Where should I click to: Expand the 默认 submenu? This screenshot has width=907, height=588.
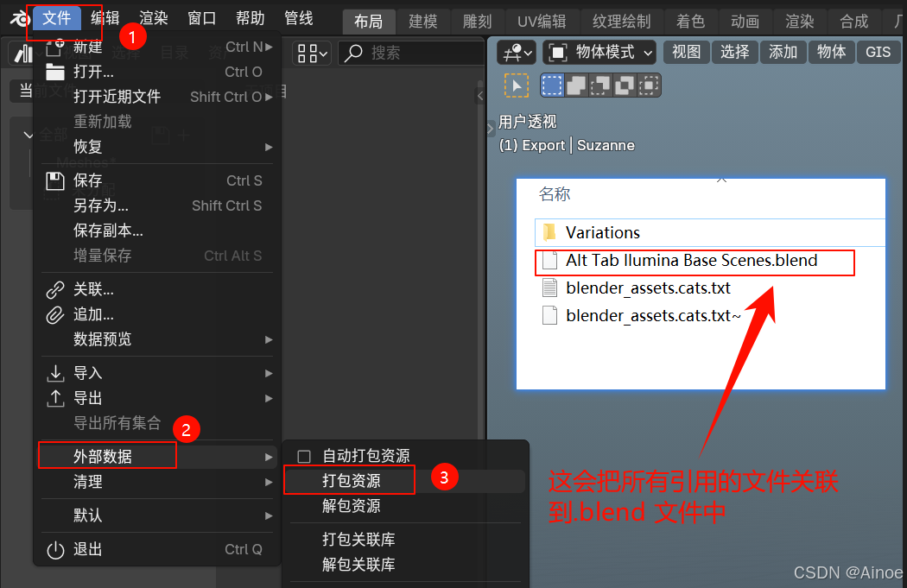[x=157, y=515]
